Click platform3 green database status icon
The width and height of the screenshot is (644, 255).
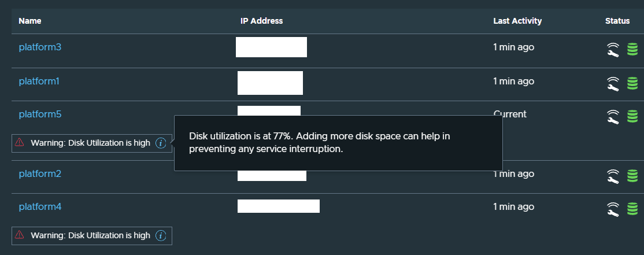(x=632, y=50)
